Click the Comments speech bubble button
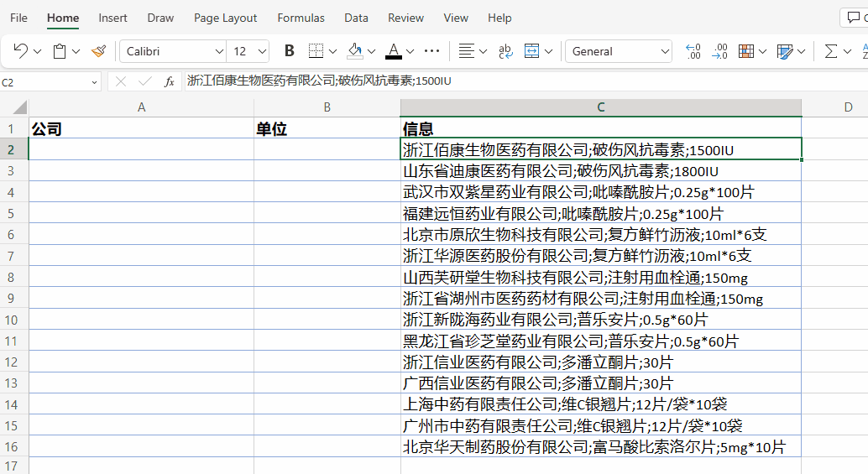Viewport: 868px width, 474px height. pyautogui.click(x=854, y=18)
